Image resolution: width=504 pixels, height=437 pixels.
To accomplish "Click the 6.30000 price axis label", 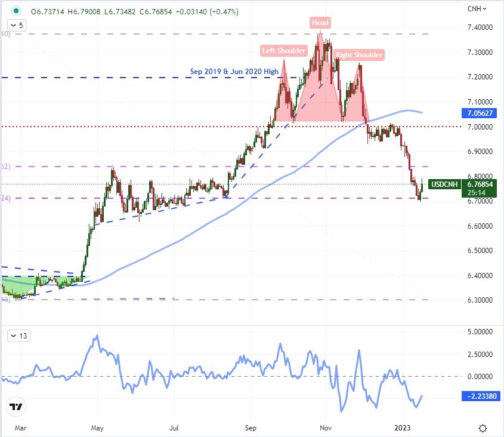I will coord(480,300).
